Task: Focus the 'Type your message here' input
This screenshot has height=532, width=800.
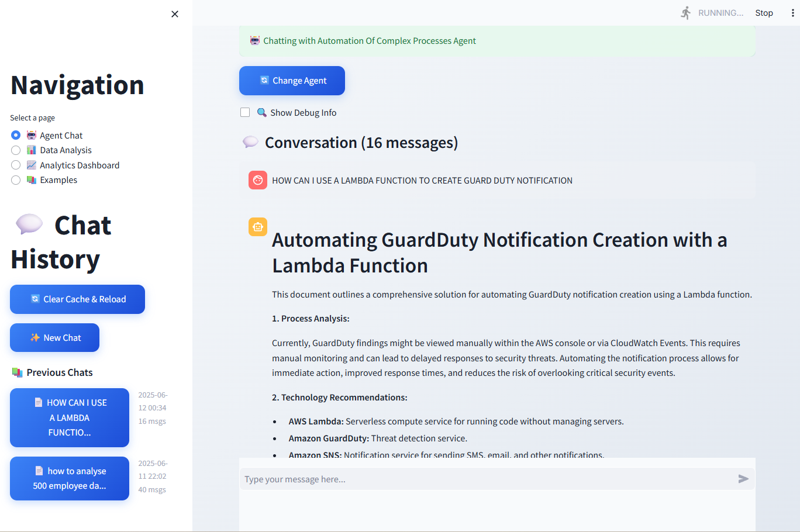Action: [488, 479]
